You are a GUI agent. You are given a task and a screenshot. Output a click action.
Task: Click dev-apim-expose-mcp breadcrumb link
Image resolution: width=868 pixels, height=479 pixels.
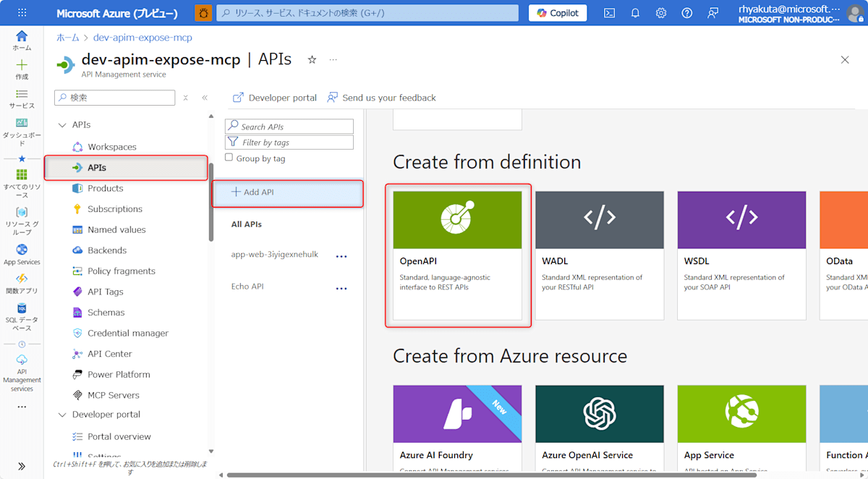pos(142,38)
